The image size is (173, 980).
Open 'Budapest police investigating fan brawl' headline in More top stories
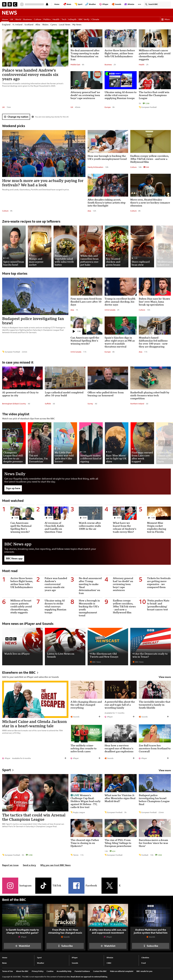33,321
